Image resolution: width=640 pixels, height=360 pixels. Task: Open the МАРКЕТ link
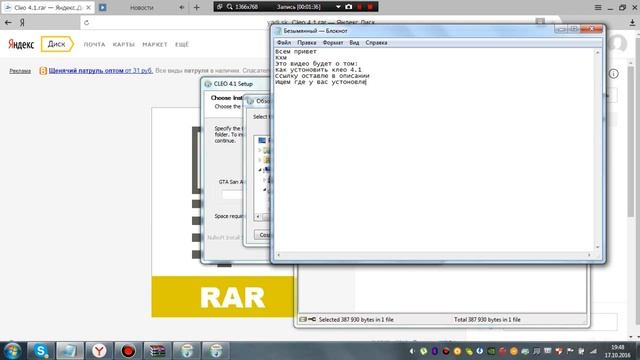pyautogui.click(x=155, y=44)
